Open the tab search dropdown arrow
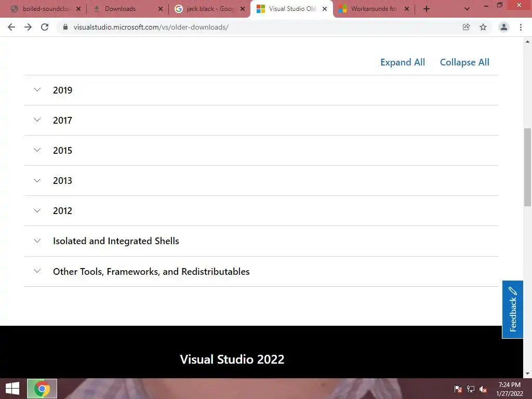This screenshot has height=399, width=532. click(x=467, y=9)
